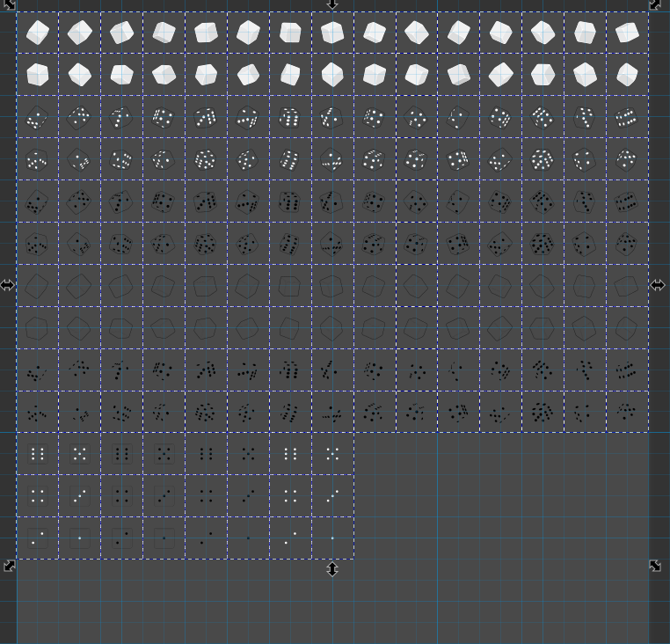Select outlined flat face with three white pips

tap(79, 496)
